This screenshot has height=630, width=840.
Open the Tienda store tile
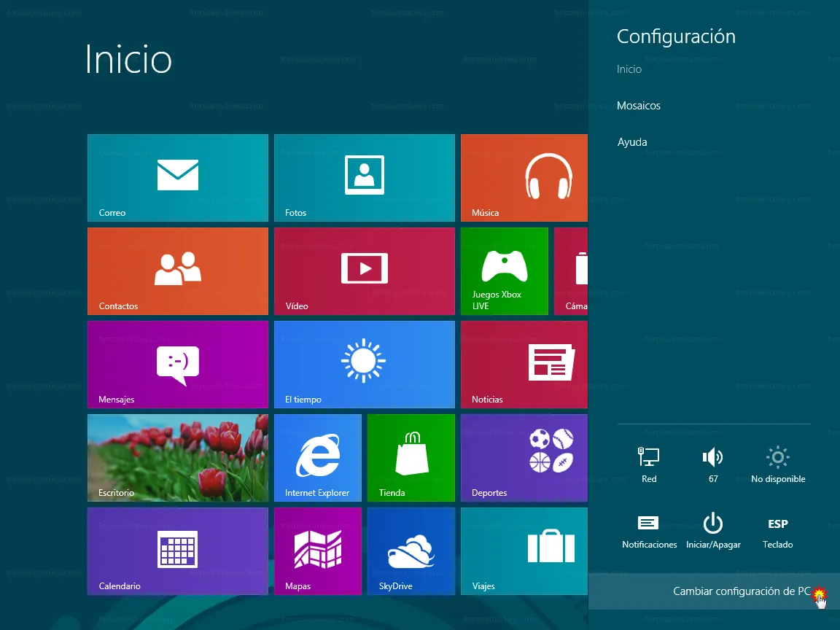[411, 458]
